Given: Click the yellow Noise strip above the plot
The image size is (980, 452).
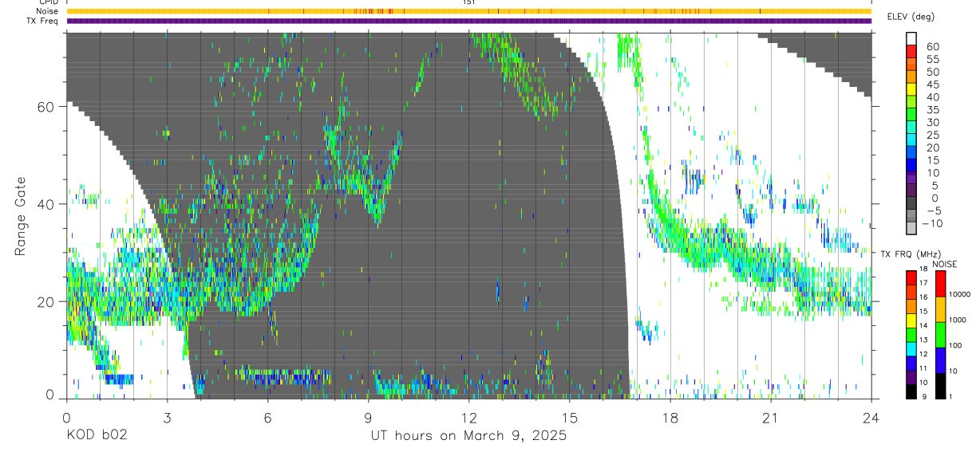Looking at the screenshot, I should (468, 11).
